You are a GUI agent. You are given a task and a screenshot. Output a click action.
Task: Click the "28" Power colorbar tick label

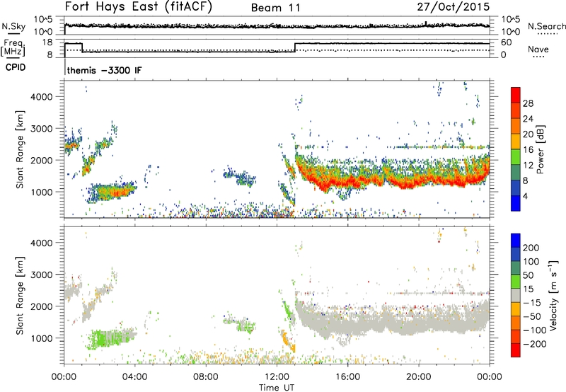click(528, 103)
